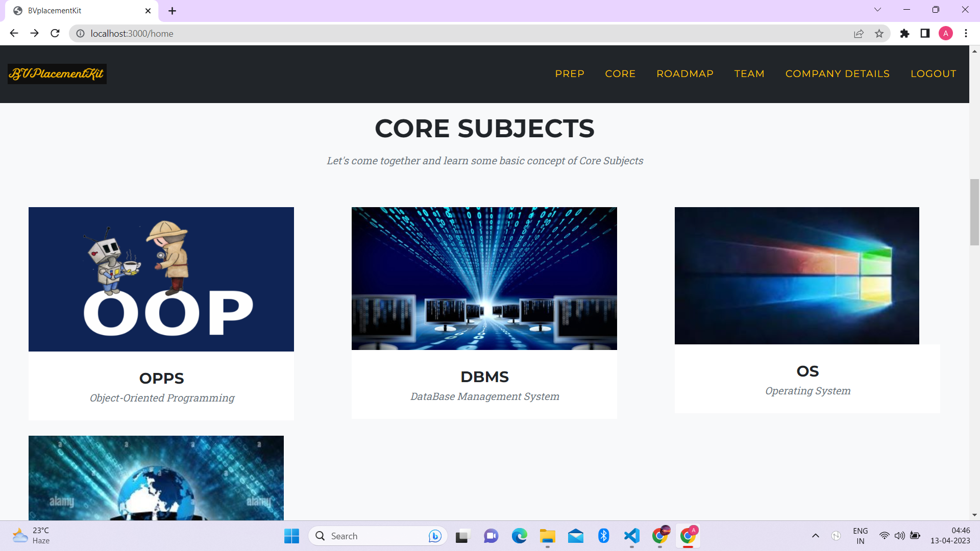The image size is (980, 551).
Task: Open Chrome profile avatar A
Action: (945, 33)
